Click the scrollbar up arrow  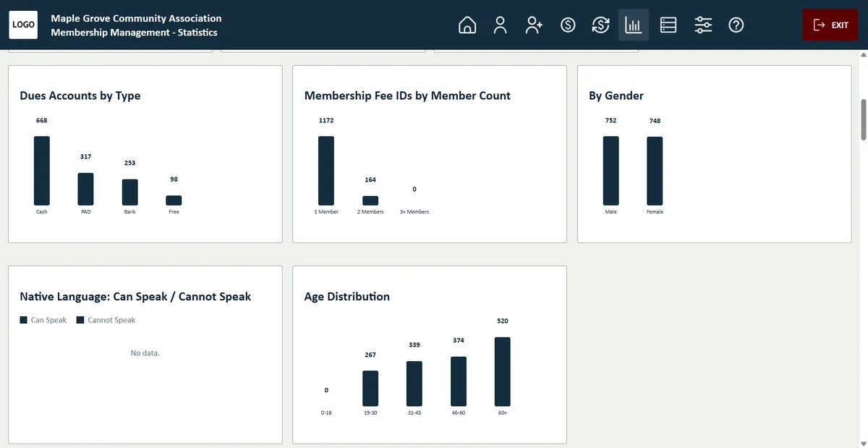[862, 55]
